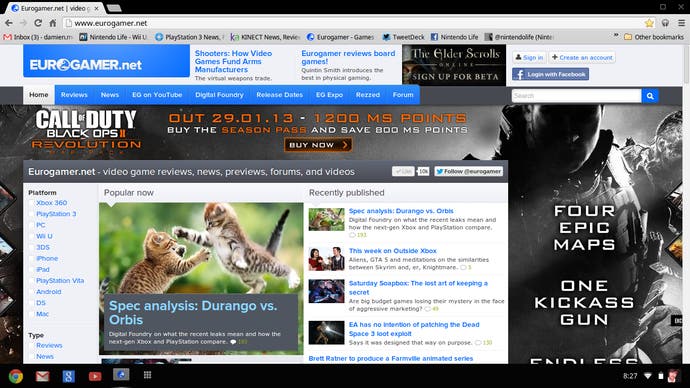Click the browser back arrow
690x388 pixels.
tap(9, 23)
